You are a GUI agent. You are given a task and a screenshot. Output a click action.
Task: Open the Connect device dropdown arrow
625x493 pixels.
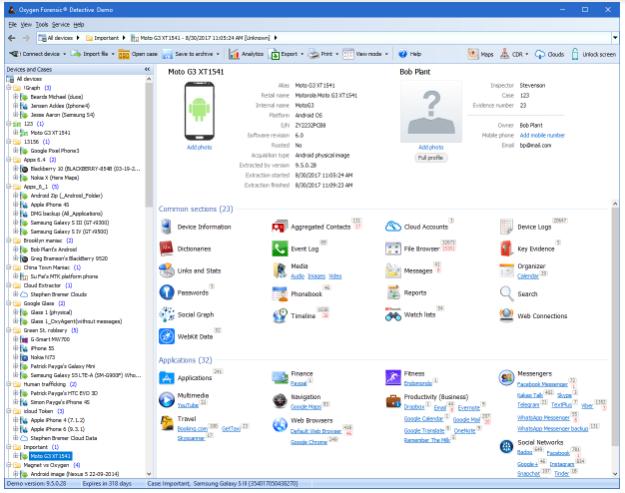64,54
